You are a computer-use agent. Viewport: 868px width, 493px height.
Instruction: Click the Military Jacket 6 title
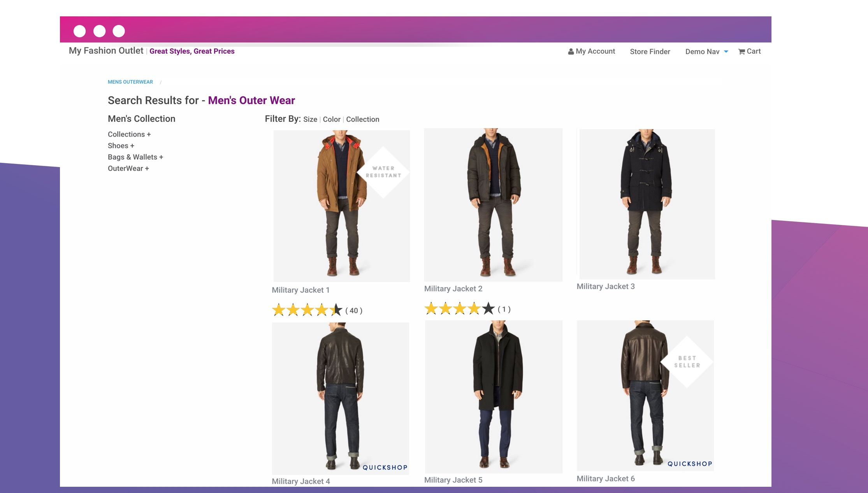click(x=606, y=479)
